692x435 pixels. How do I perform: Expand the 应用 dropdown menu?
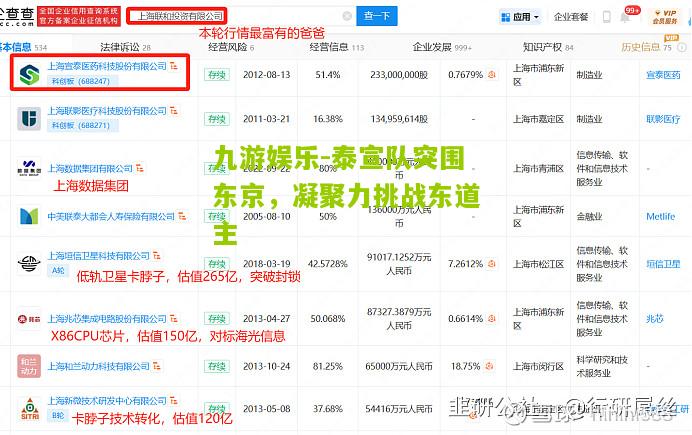tap(521, 17)
